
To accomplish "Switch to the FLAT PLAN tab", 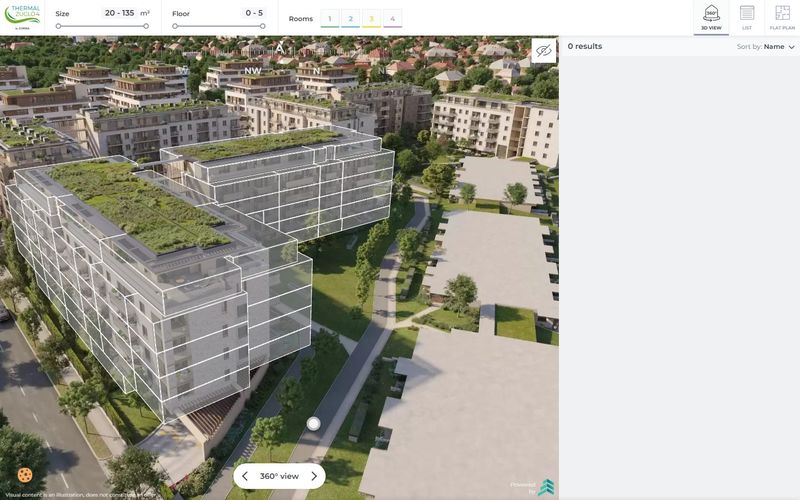I will pyautogui.click(x=782, y=18).
